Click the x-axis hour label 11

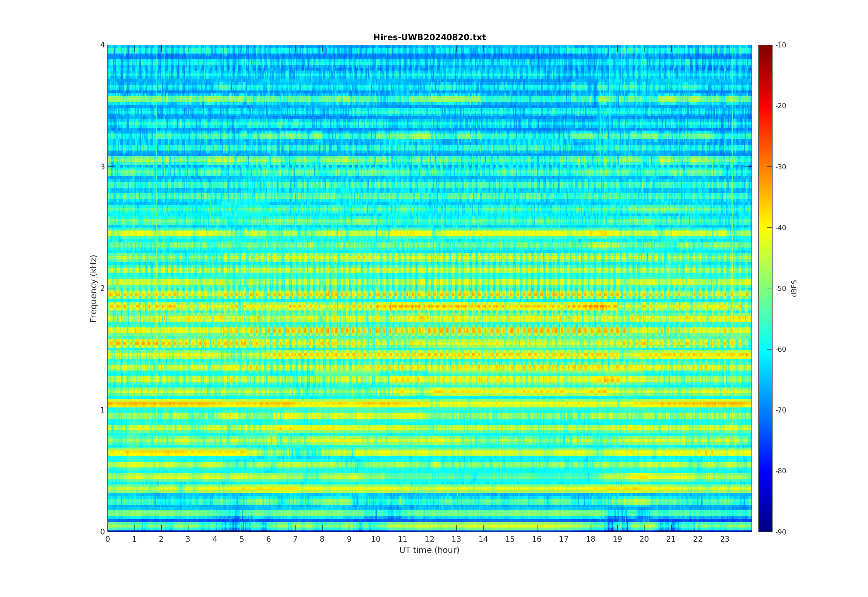click(403, 539)
